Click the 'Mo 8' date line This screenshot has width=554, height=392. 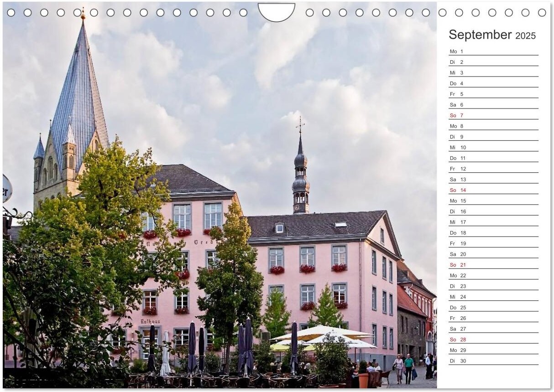pyautogui.click(x=493, y=126)
